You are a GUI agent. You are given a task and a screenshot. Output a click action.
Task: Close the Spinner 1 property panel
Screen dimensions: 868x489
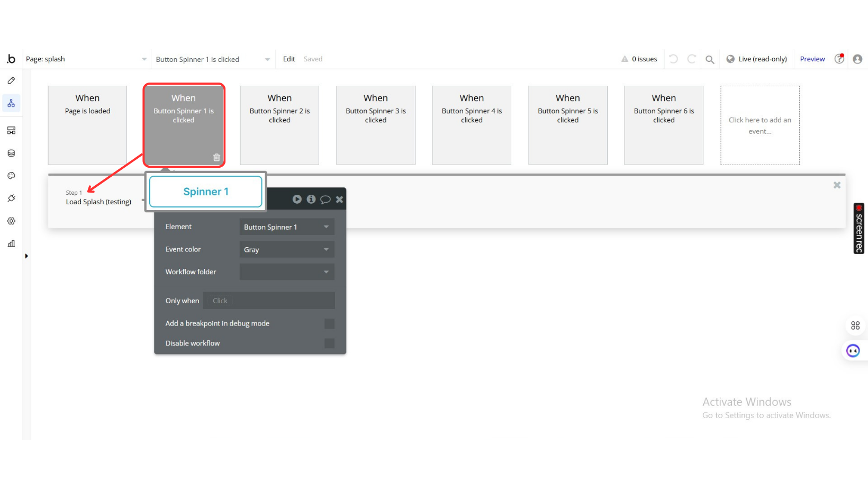tap(339, 200)
